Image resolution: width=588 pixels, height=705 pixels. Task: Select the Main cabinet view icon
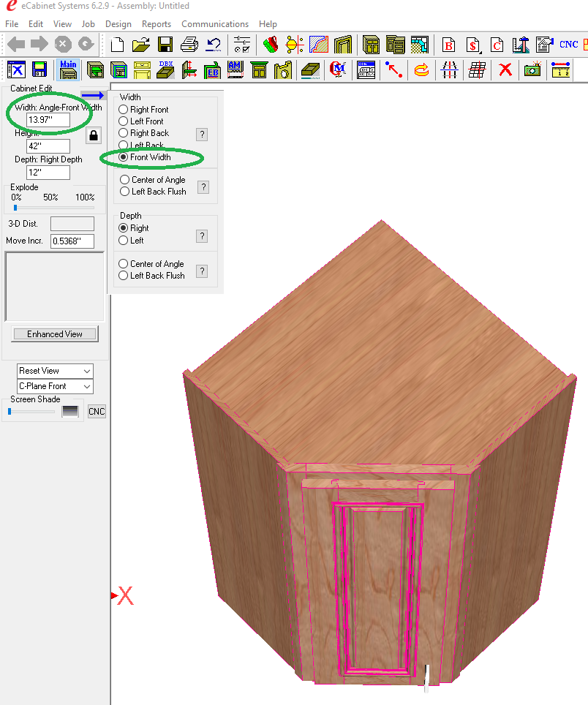coord(68,70)
